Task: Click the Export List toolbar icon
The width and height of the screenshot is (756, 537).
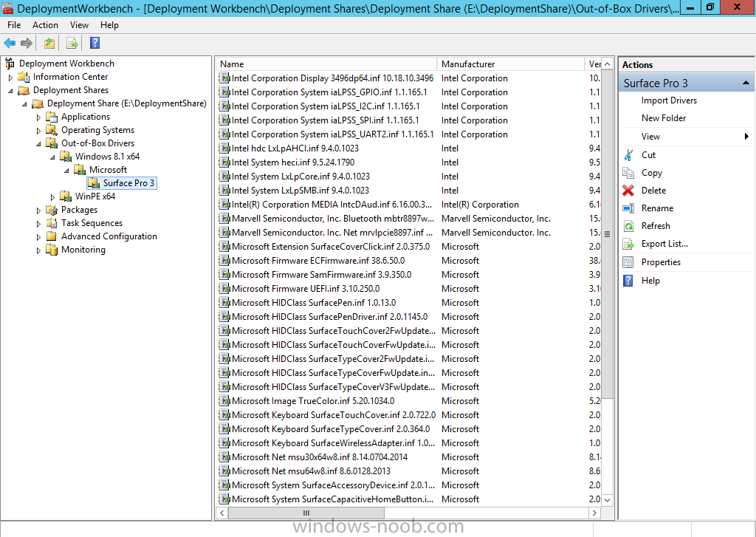Action: click(72, 44)
